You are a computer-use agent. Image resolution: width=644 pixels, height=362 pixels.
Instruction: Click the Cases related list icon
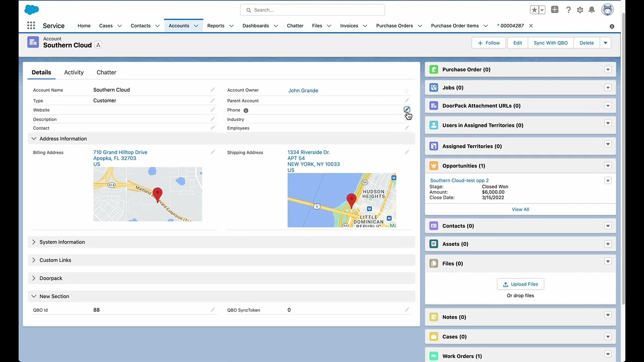point(434,336)
